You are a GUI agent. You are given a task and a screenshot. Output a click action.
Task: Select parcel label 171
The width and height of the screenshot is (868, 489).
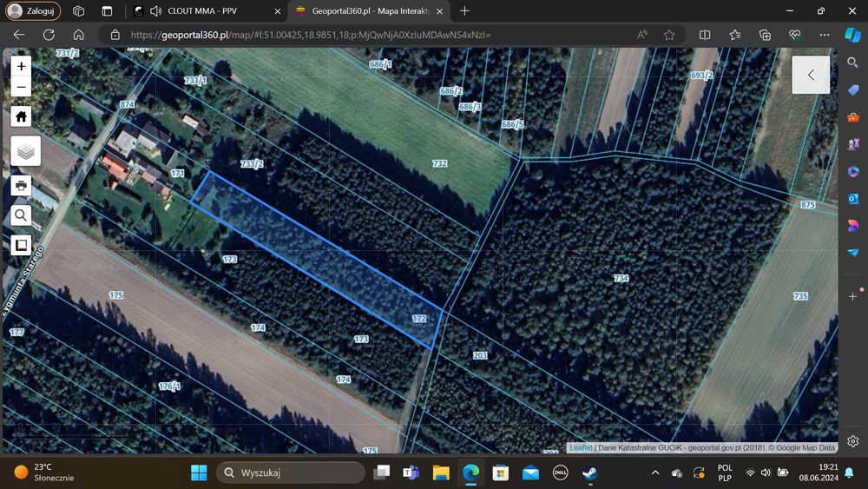click(x=177, y=174)
